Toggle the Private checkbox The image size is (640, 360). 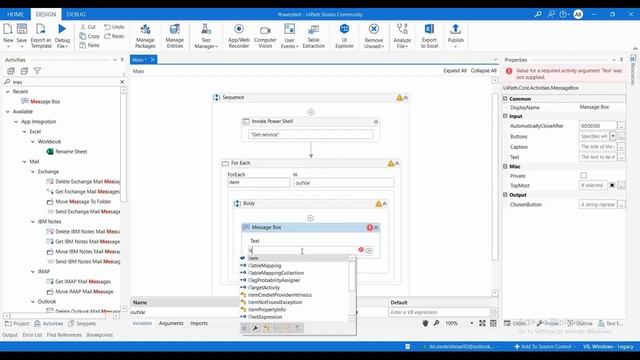pyautogui.click(x=583, y=176)
